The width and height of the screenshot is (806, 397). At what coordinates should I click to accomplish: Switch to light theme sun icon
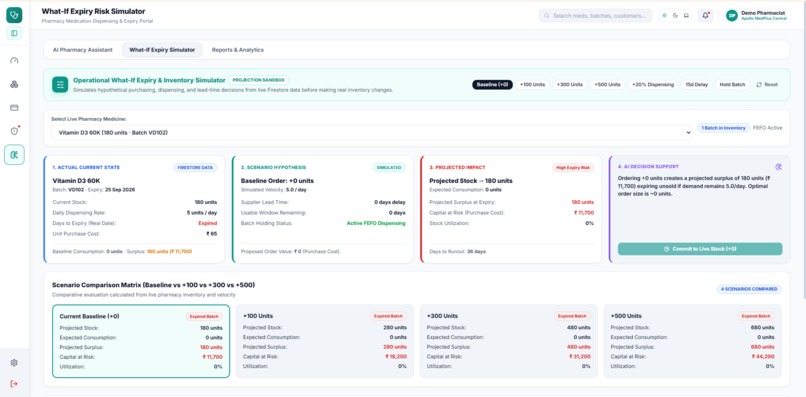coord(665,15)
